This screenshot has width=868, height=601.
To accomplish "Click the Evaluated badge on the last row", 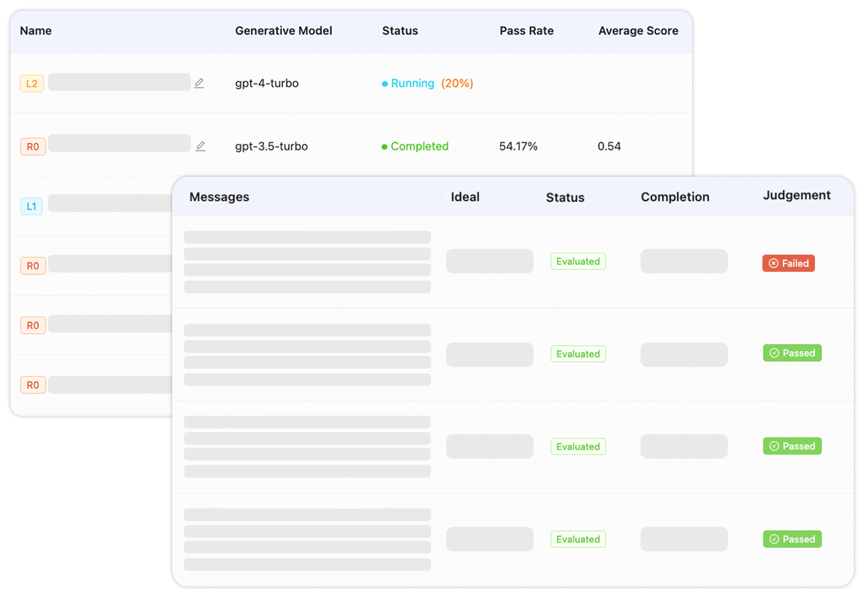I will pyautogui.click(x=578, y=539).
